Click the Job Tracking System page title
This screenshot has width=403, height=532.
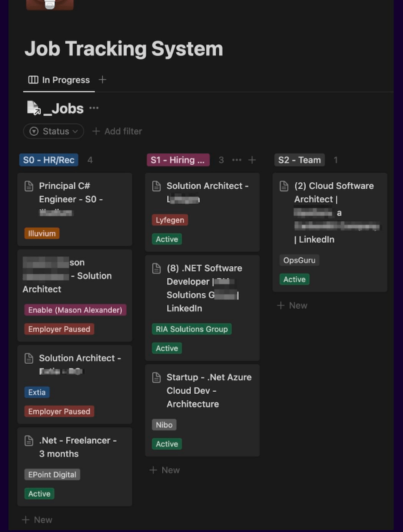(123, 49)
